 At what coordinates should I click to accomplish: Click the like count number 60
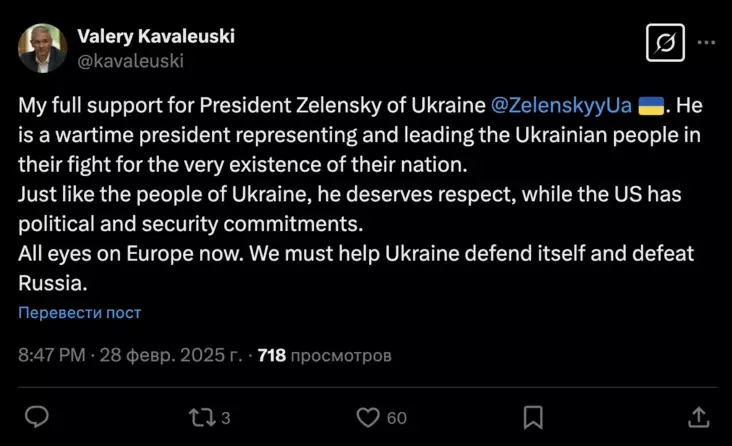397,416
